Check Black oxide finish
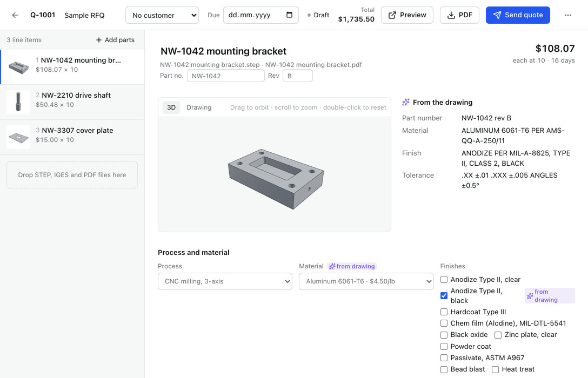588x378 pixels. tap(444, 335)
